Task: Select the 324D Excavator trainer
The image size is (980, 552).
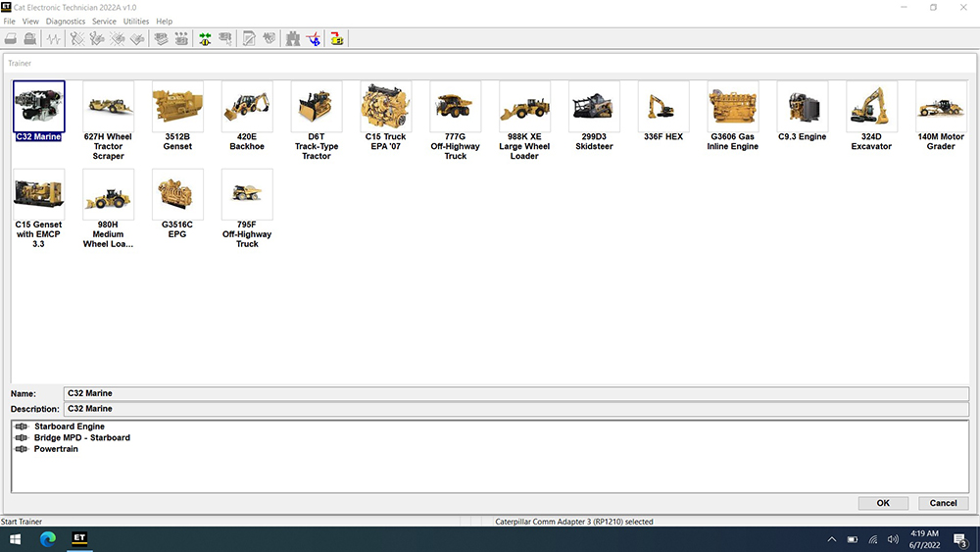Action: 871,116
